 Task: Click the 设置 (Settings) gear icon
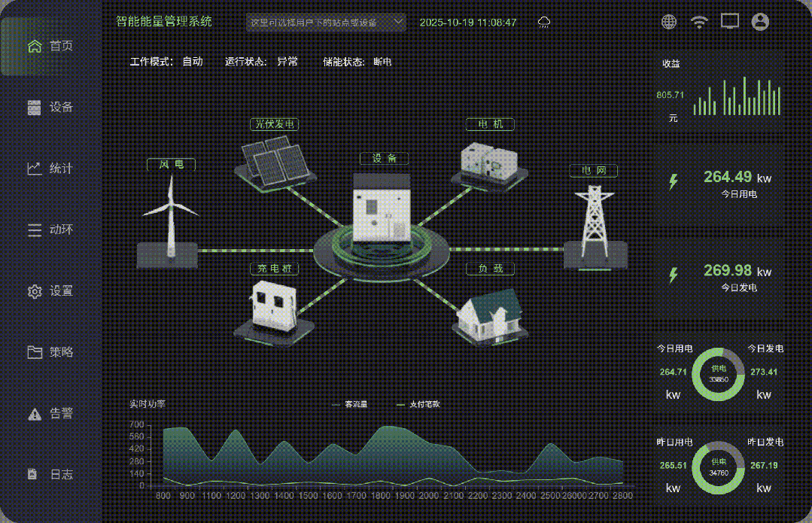34,290
